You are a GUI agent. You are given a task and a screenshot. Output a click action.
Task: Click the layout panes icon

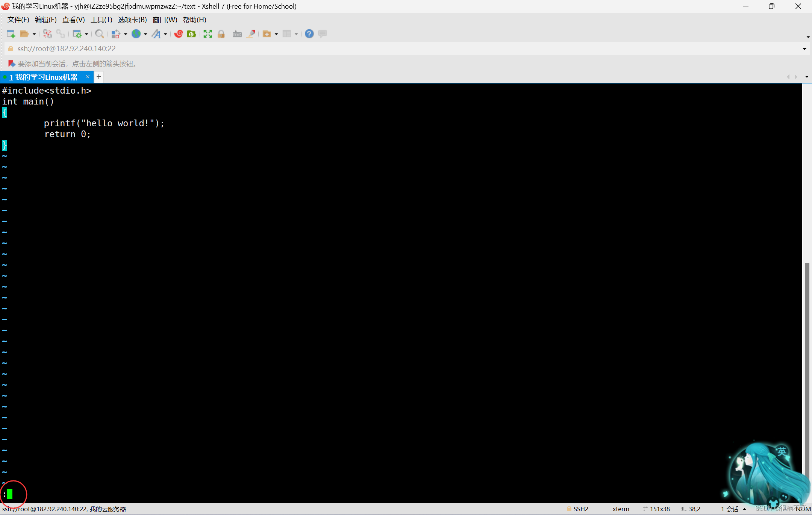coord(287,34)
